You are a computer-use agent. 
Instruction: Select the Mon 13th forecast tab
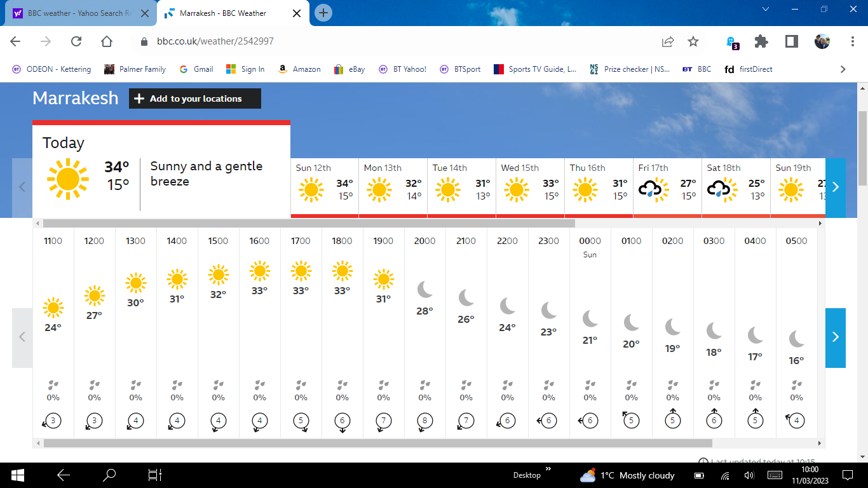point(393,187)
